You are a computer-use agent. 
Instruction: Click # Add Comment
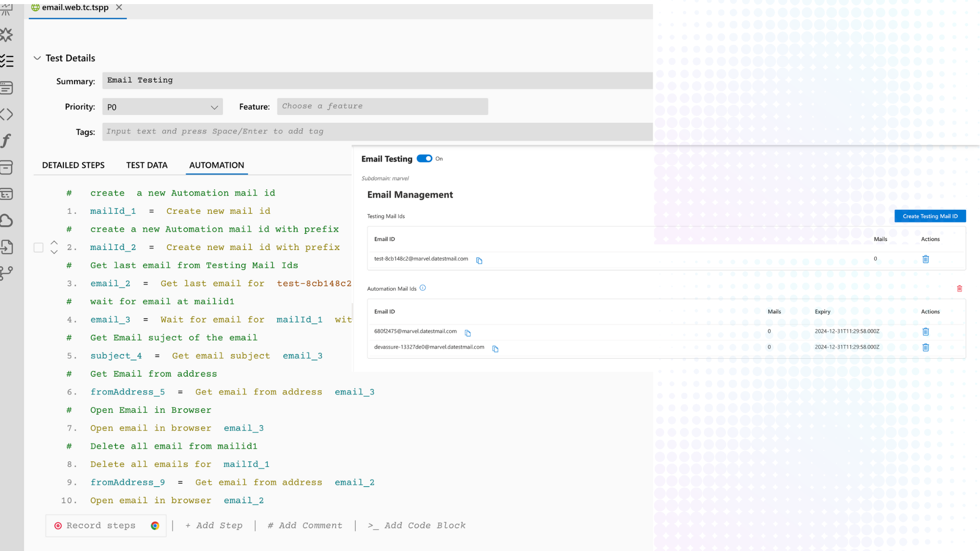305,525
